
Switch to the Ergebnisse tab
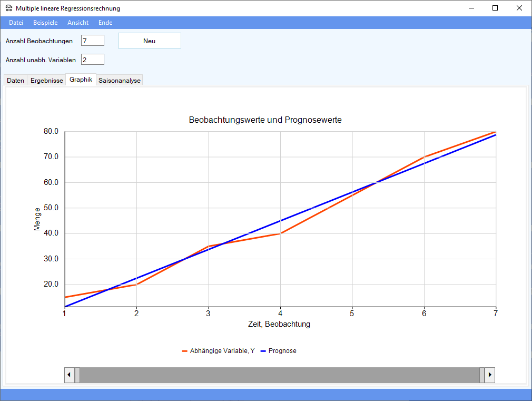tap(46, 81)
